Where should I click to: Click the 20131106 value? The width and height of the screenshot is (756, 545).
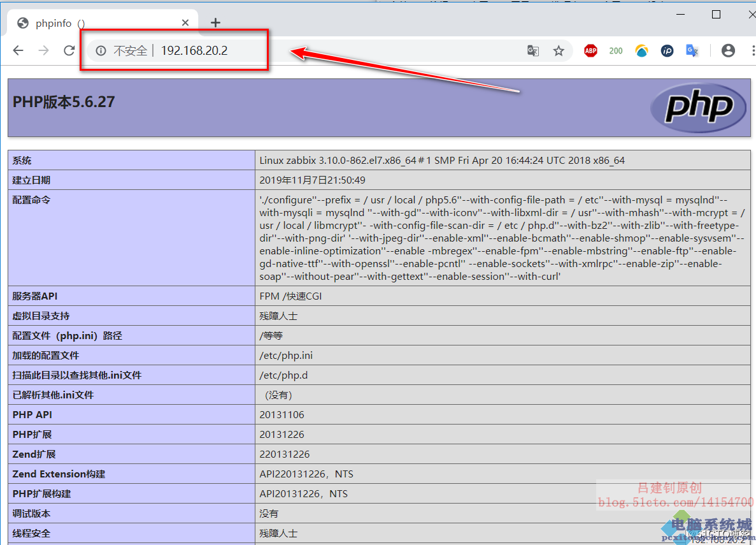[282, 415]
